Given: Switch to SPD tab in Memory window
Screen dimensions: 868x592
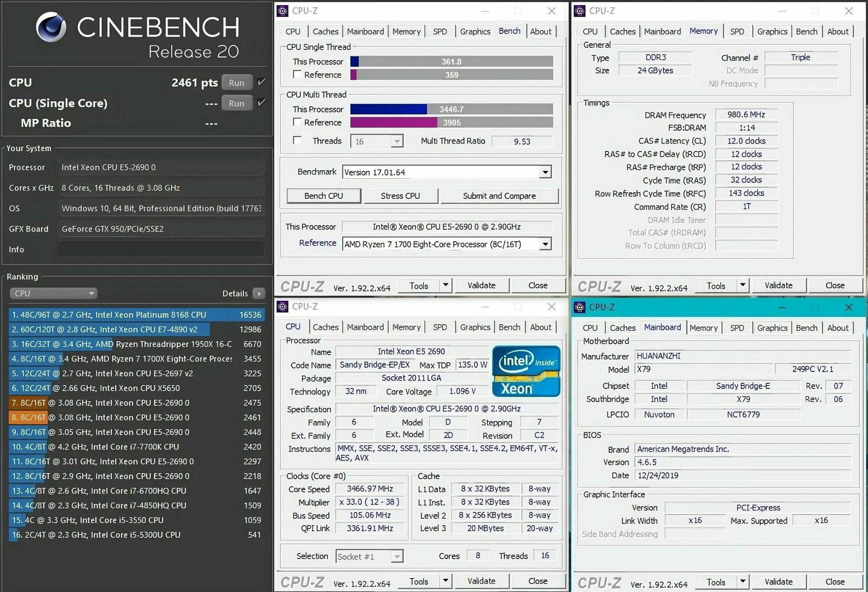Looking at the screenshot, I should pos(736,31).
